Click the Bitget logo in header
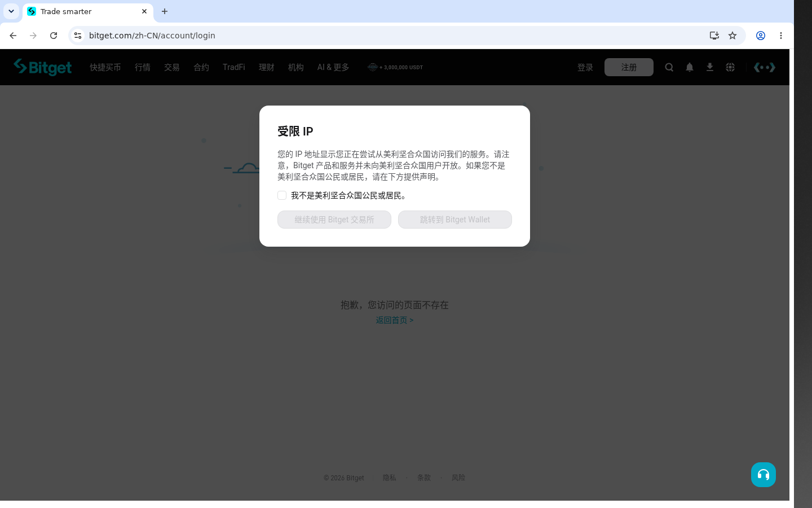This screenshot has width=812, height=508. [43, 67]
